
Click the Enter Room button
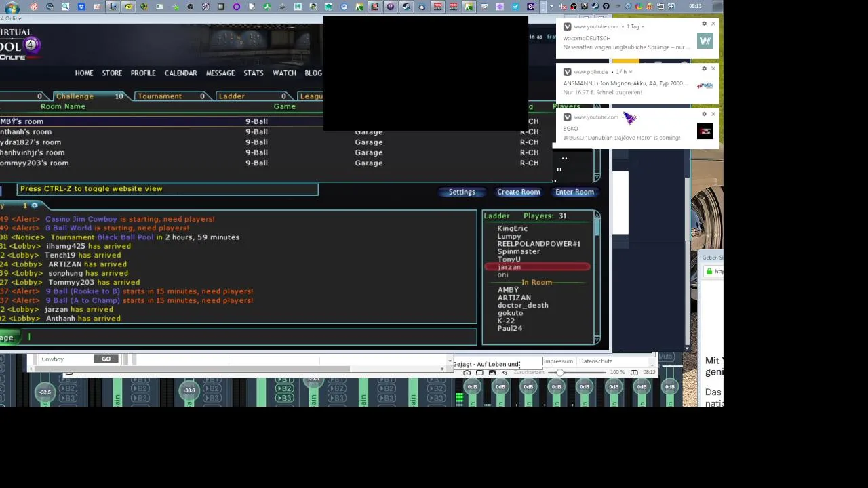[574, 192]
